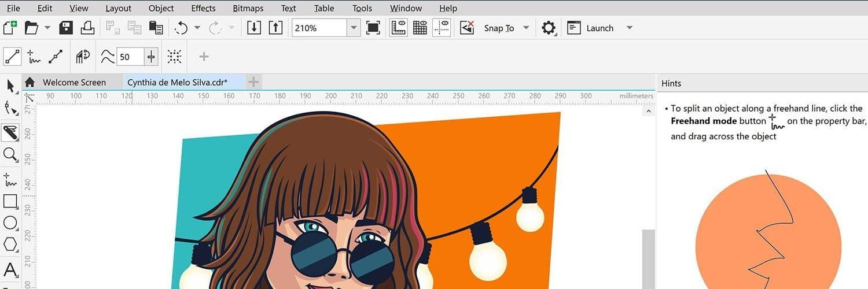The width and height of the screenshot is (868, 289).
Task: Open the Bitmaps menu
Action: pos(248,8)
